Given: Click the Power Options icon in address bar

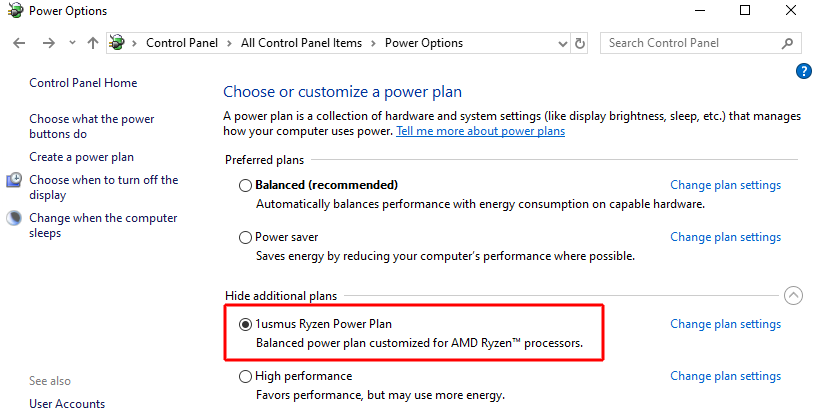Looking at the screenshot, I should pos(118,43).
